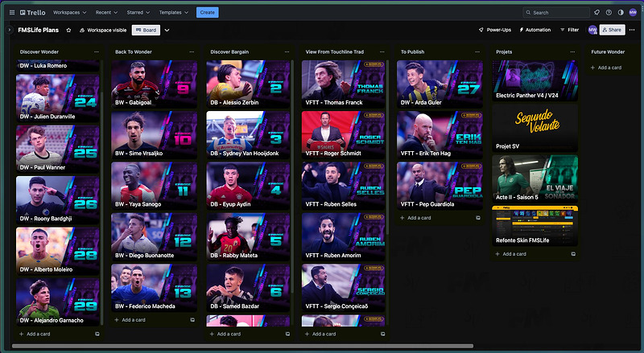This screenshot has height=353, width=644.
Task: Go to Trello home logo
Action: pyautogui.click(x=33, y=12)
